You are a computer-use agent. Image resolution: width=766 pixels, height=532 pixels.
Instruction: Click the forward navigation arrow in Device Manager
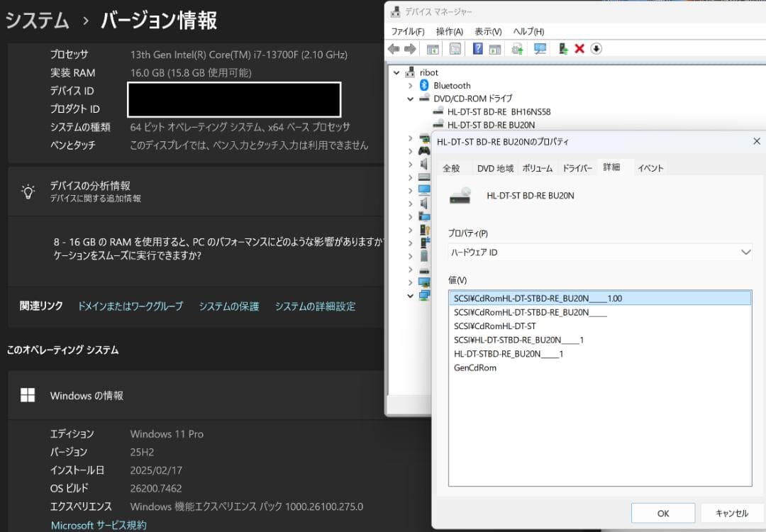point(410,48)
